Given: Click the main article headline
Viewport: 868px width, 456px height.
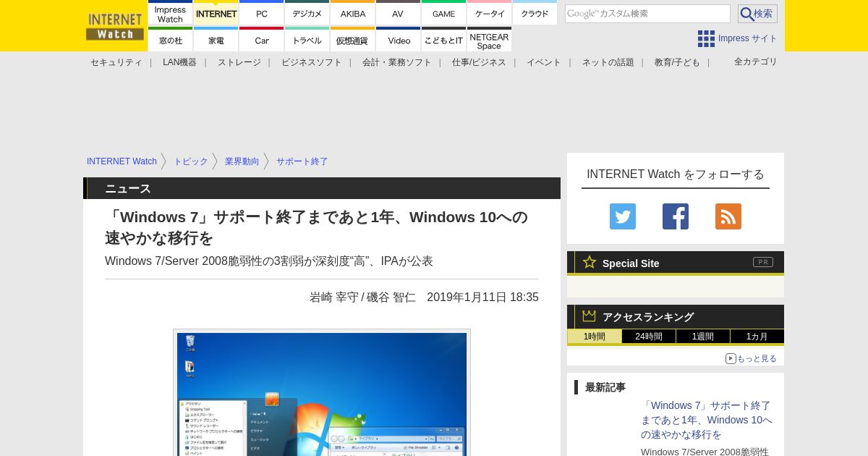Looking at the screenshot, I should pyautogui.click(x=317, y=227).
